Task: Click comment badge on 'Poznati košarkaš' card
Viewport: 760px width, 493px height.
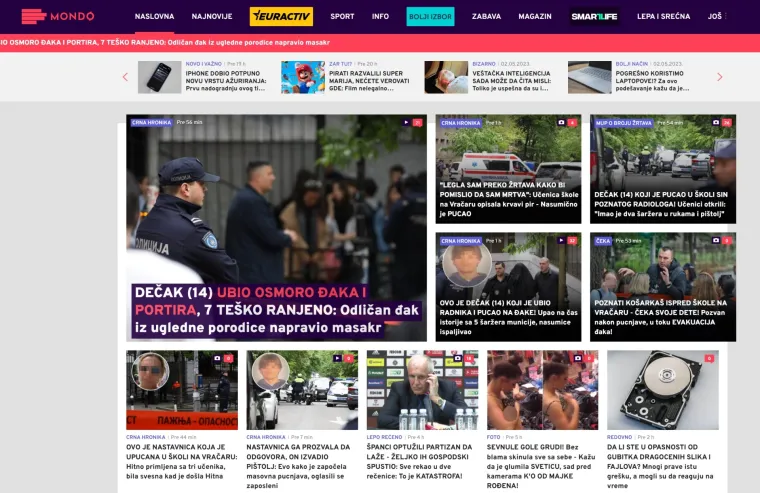Action: coord(727,240)
